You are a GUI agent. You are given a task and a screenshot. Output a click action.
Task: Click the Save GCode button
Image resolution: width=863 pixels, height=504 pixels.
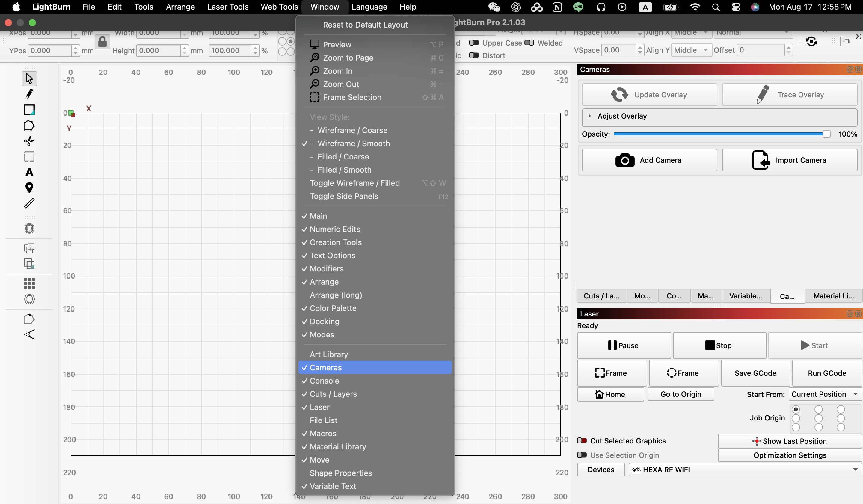(755, 373)
